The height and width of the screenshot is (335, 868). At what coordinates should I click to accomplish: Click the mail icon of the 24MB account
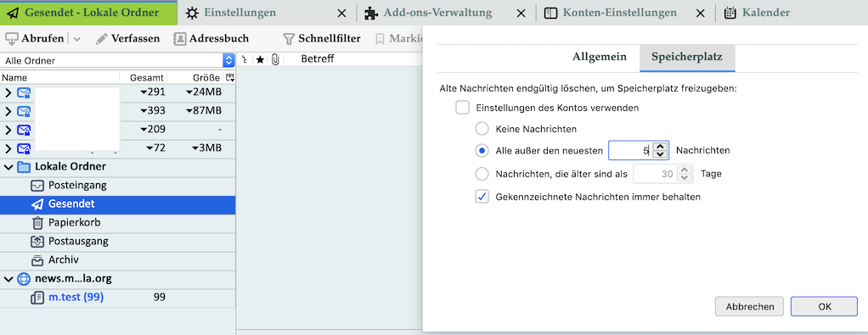(24, 92)
